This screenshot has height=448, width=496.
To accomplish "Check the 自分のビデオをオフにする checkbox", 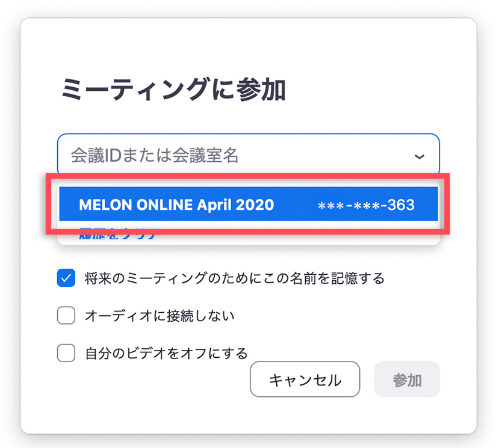I will point(66,352).
